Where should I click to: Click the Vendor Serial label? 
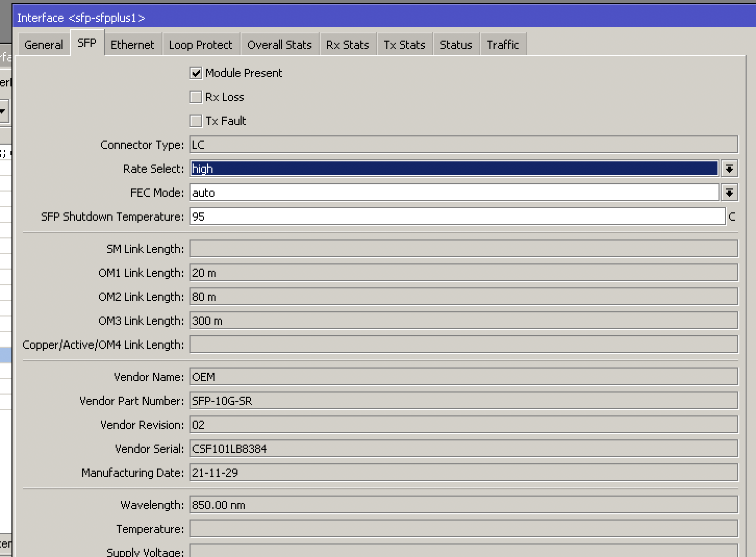pyautogui.click(x=149, y=449)
